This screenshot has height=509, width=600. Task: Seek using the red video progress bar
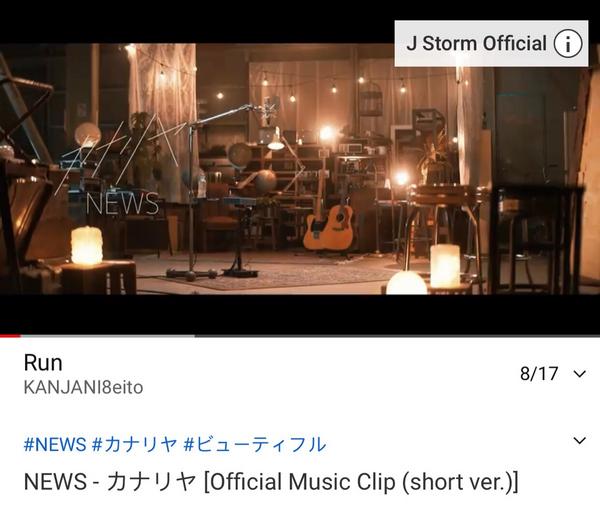(10, 336)
